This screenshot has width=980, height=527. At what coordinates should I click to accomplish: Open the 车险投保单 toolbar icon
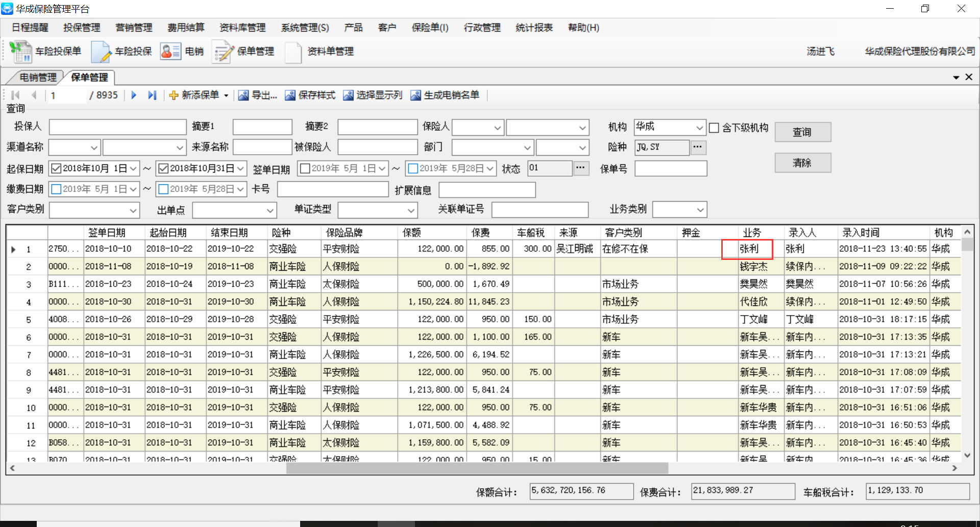[21, 52]
